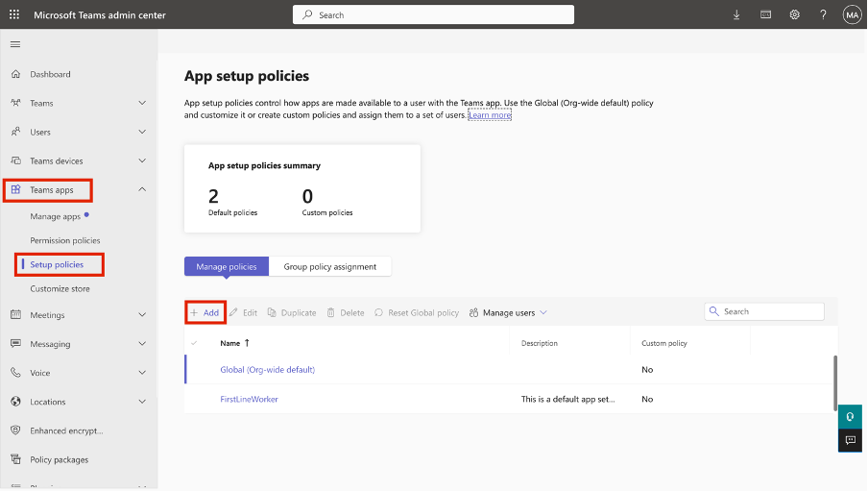This screenshot has width=868, height=492.
Task: Click the Delete trash icon
Action: tap(330, 312)
